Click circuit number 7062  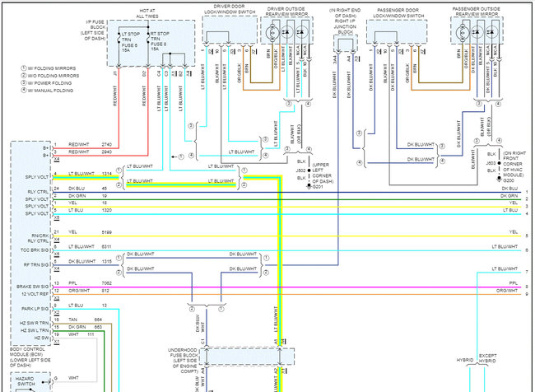pyautogui.click(x=107, y=283)
